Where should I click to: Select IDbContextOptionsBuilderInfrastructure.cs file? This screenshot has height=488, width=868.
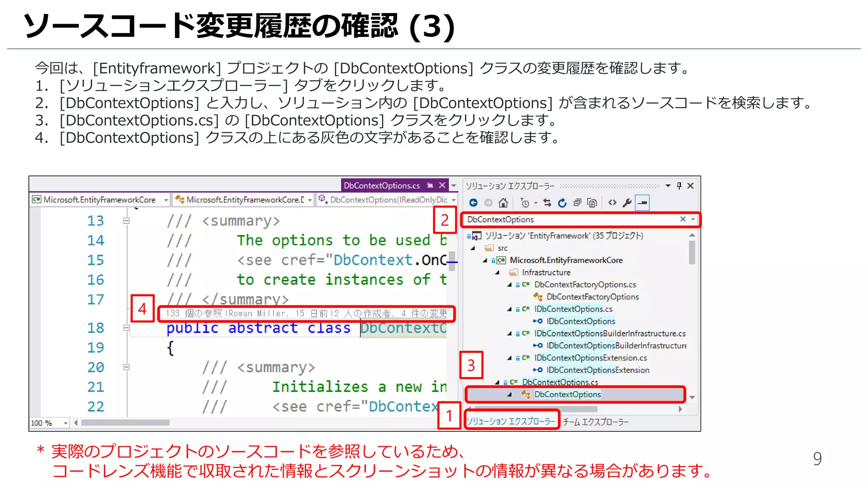tap(609, 333)
